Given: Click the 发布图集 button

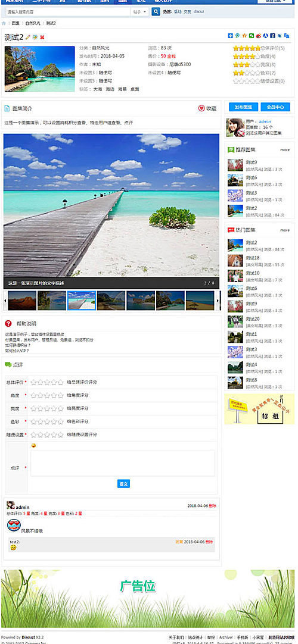Looking at the screenshot, I should [x=243, y=107].
